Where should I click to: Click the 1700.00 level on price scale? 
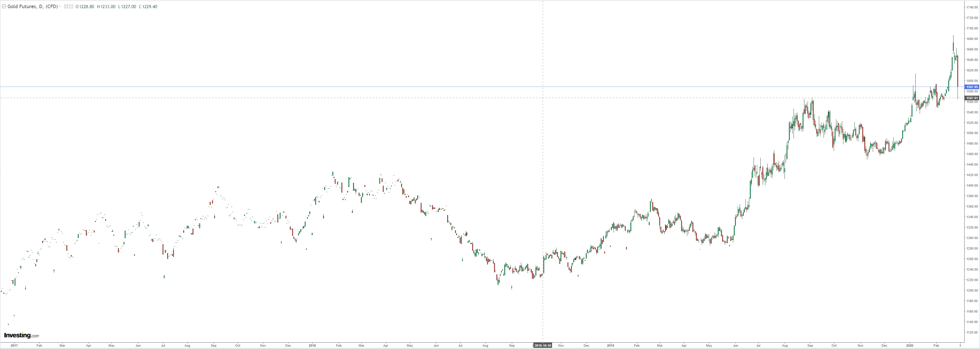point(972,28)
